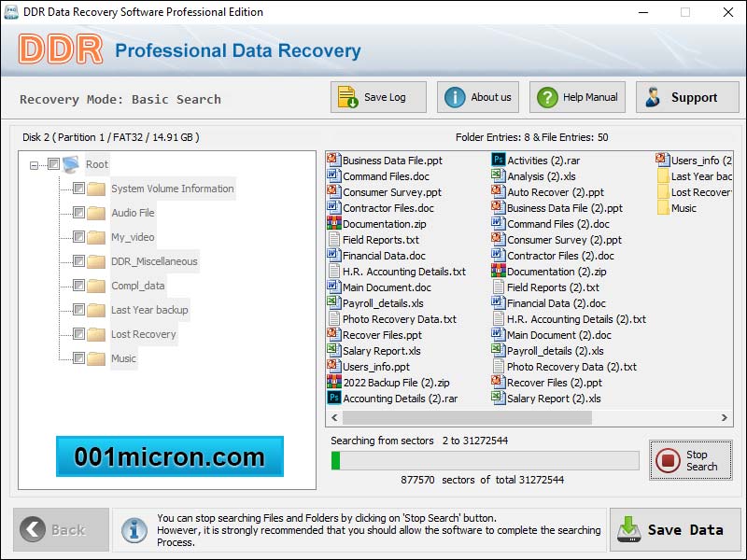Click Business Data File.ppt icon
747x560 pixels.
334,160
